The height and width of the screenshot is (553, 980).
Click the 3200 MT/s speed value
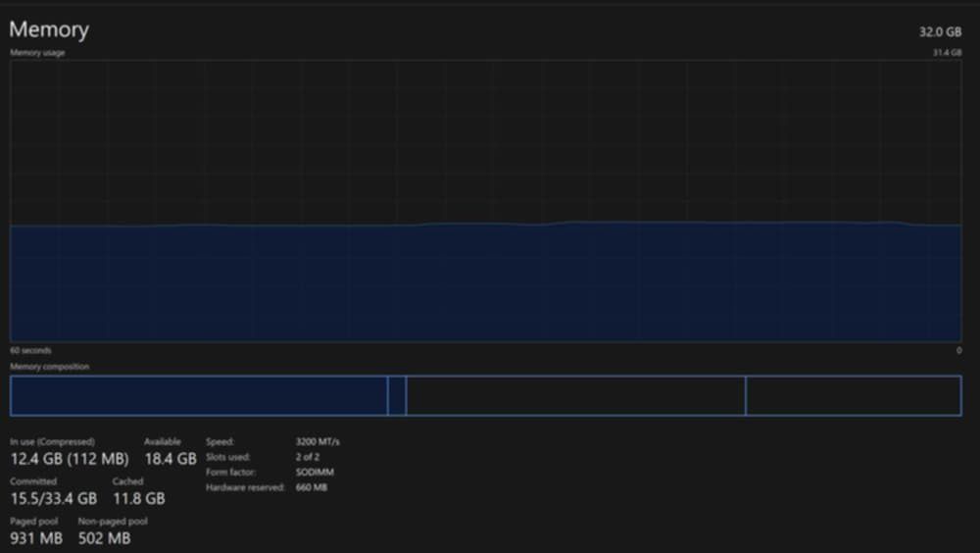point(318,441)
